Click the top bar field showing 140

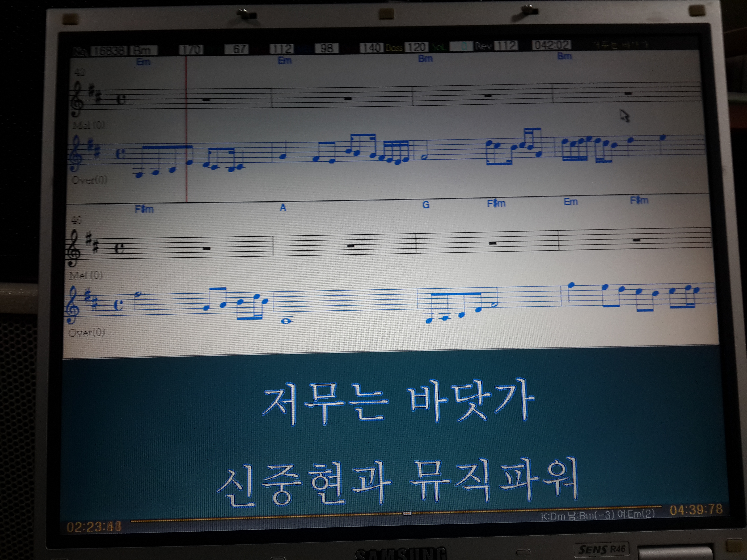(372, 47)
